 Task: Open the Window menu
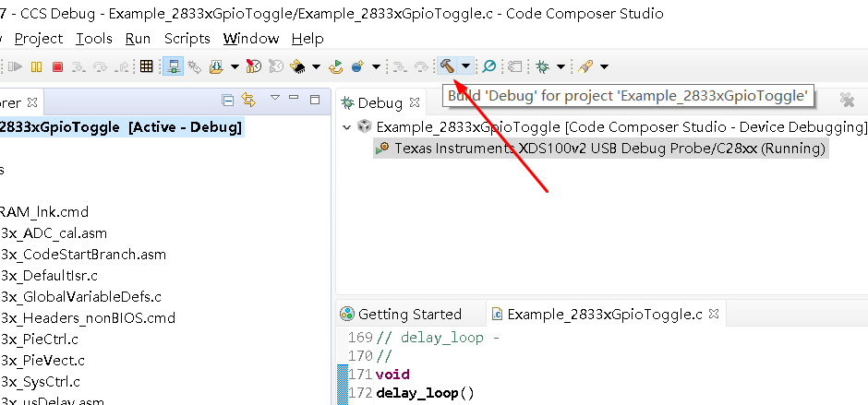pyautogui.click(x=251, y=39)
